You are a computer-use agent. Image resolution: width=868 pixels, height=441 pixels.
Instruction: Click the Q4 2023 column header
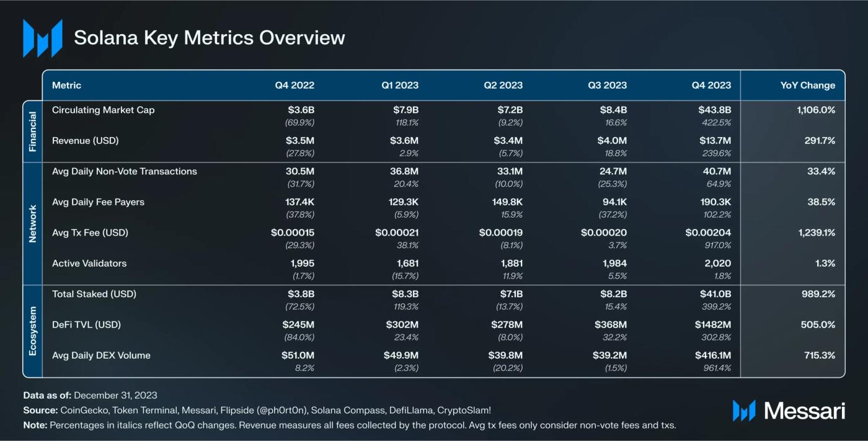pyautogui.click(x=711, y=86)
